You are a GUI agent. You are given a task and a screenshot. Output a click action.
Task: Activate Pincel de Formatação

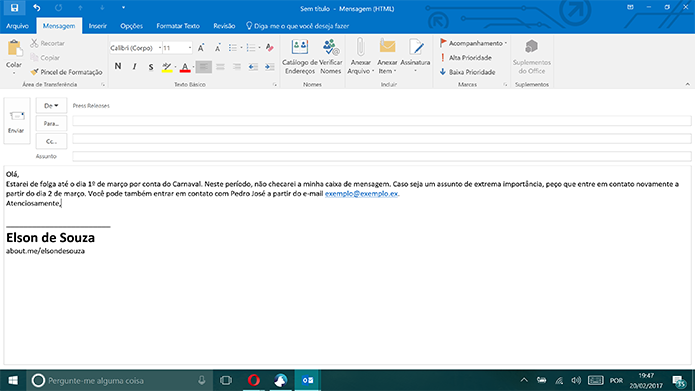(66, 72)
